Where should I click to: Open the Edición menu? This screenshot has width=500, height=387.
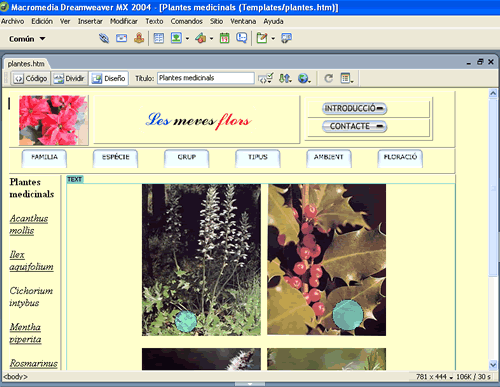tap(42, 21)
